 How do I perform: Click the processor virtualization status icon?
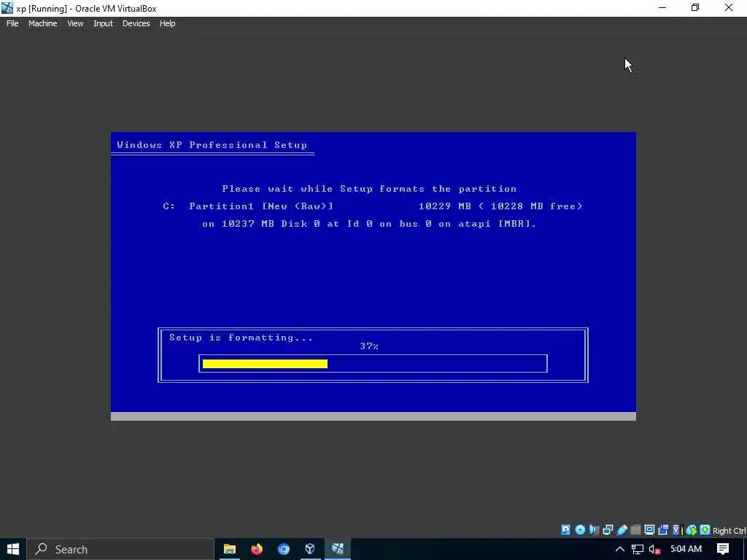pyautogui.click(x=677, y=530)
